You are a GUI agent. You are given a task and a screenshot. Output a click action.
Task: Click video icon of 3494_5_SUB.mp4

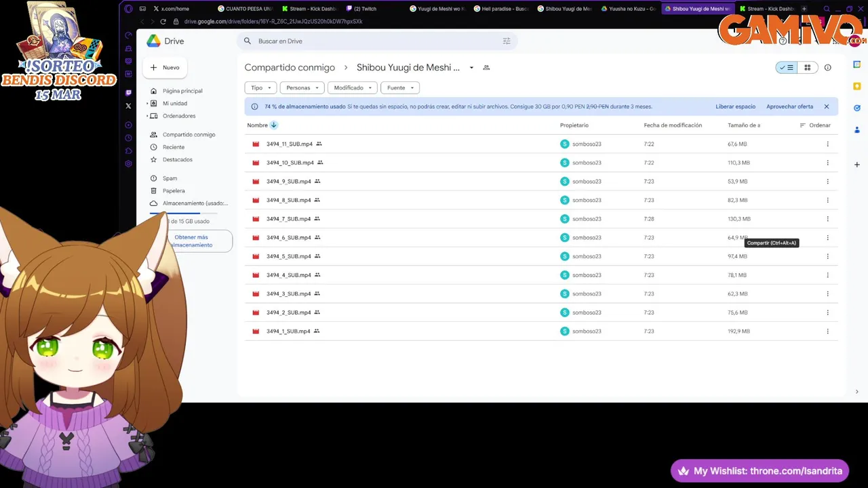(x=256, y=256)
